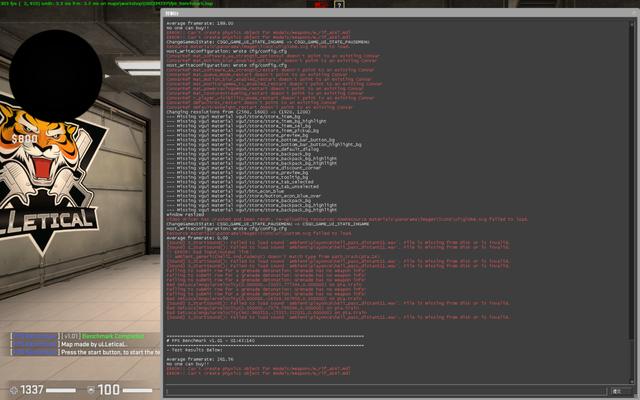
Task: Click the $800 money indicator
Action: coord(27,137)
